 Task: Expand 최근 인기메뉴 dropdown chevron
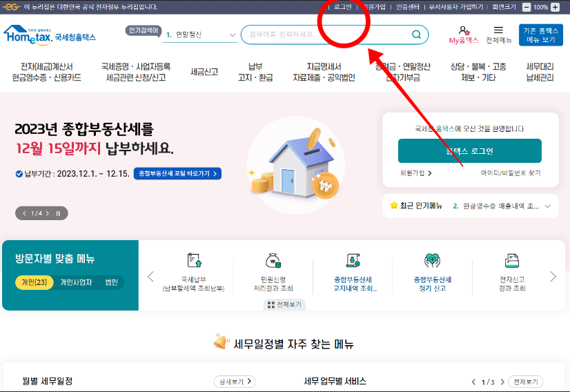[x=547, y=206]
